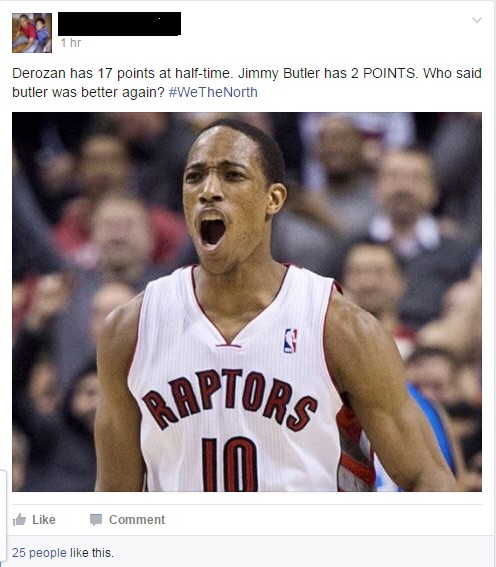This screenshot has height=567, width=496.
Task: Like this post via Like text
Action: (x=44, y=520)
